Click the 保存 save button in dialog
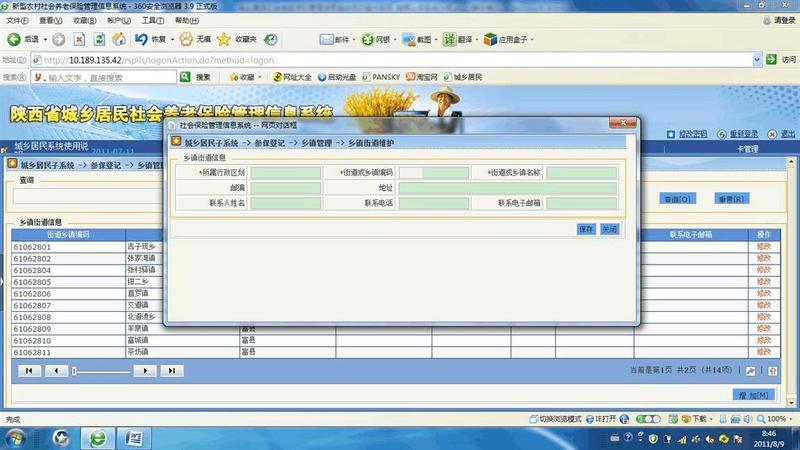 [586, 229]
